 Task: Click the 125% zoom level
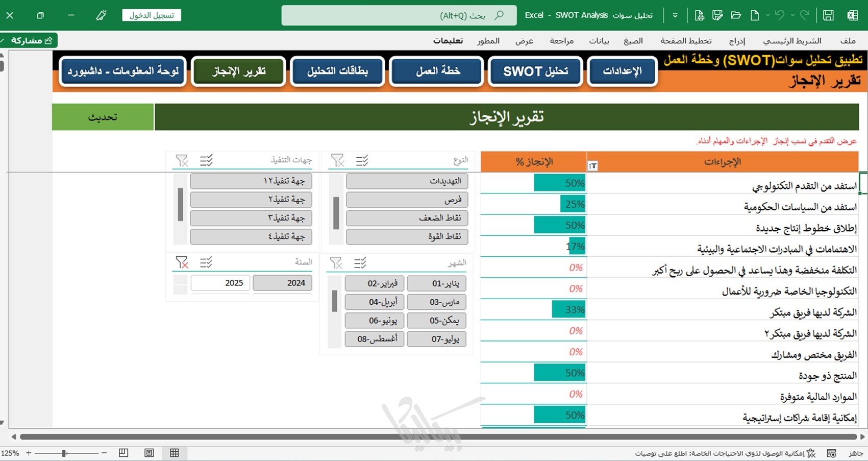(x=10, y=453)
